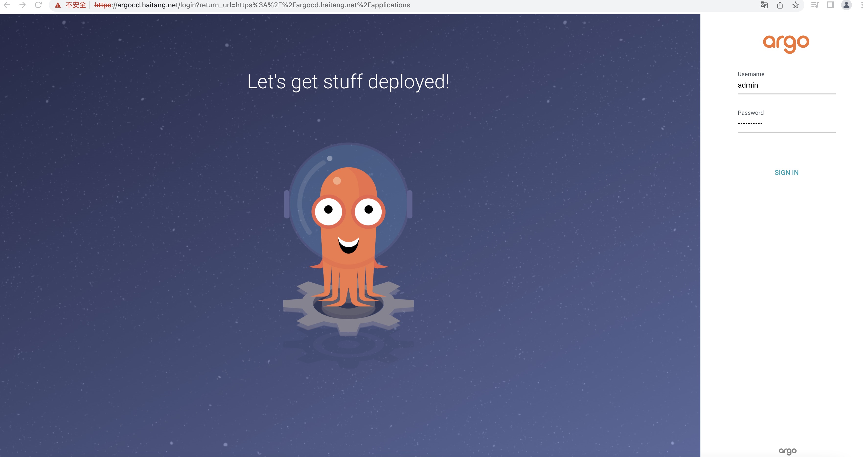This screenshot has height=457, width=868.
Task: Open the not-secure warning triangle icon
Action: pos(58,5)
